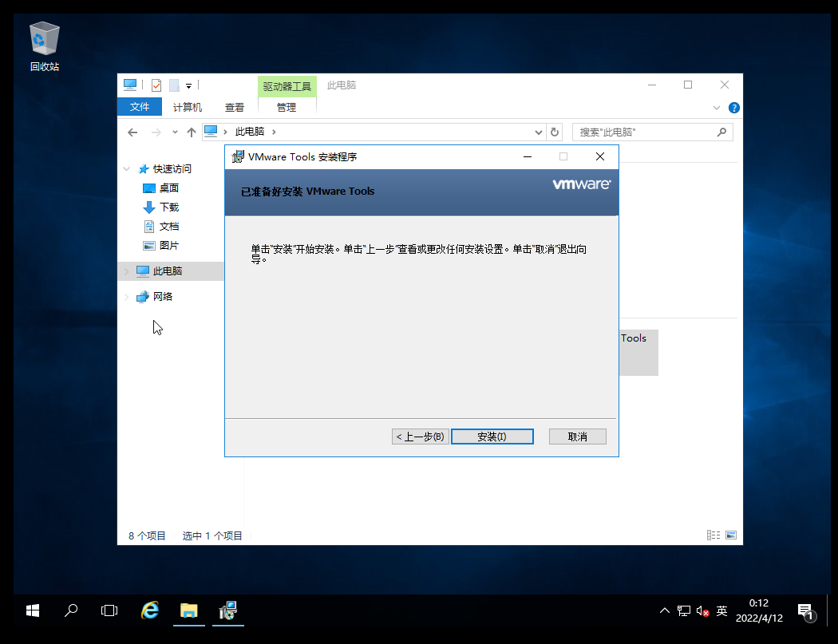Select 此电脑 in the navigation pane
Viewport: 838px width, 644px height.
[x=168, y=271]
